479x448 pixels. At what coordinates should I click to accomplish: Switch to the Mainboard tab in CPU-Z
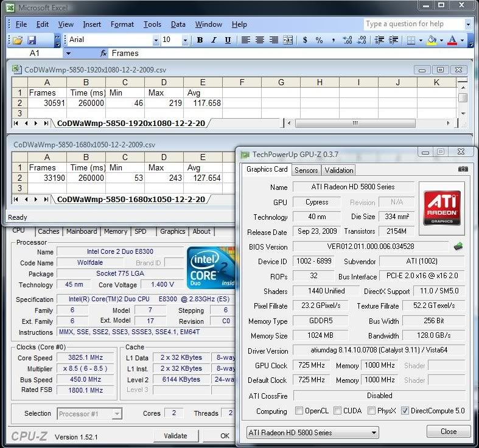click(x=82, y=231)
